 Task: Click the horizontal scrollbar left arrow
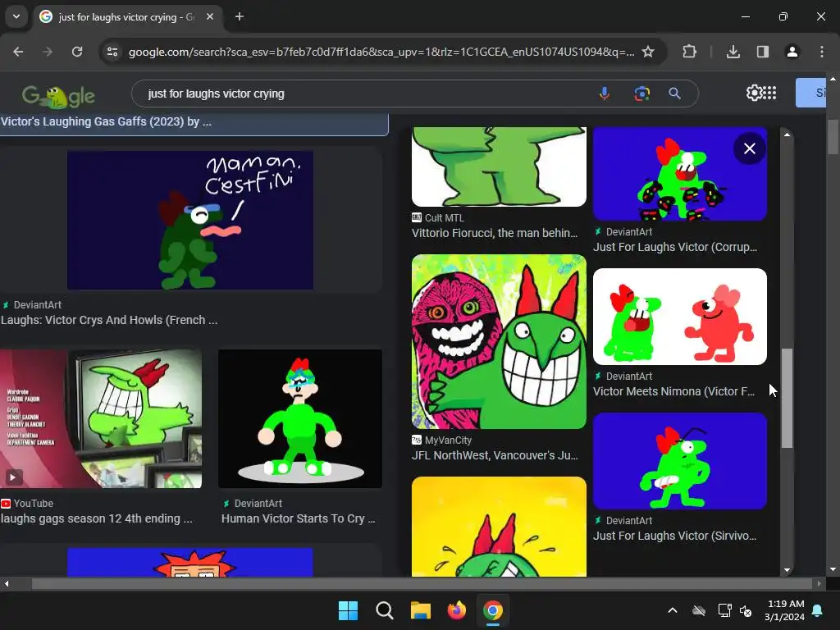point(7,584)
